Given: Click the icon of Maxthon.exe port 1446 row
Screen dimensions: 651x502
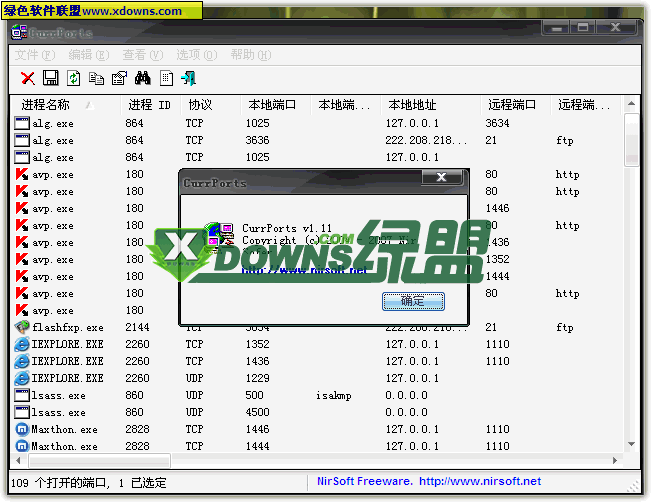Looking at the screenshot, I should click(22, 429).
